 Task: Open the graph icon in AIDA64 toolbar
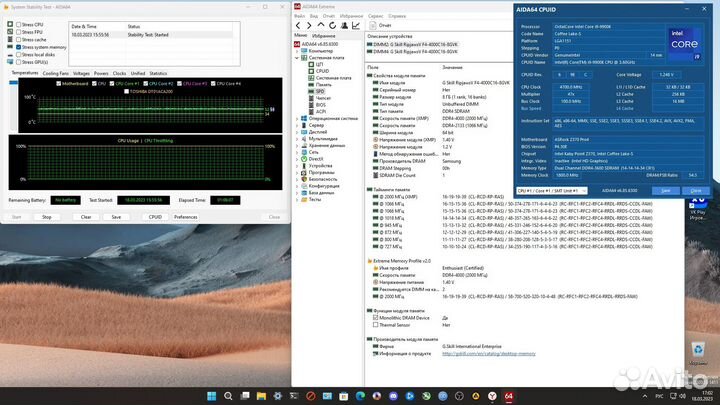click(356, 26)
